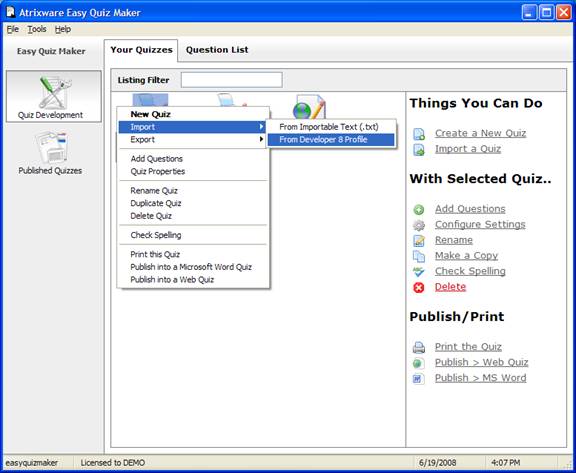
Task: Click the Print the Quiz link
Action: (x=468, y=347)
